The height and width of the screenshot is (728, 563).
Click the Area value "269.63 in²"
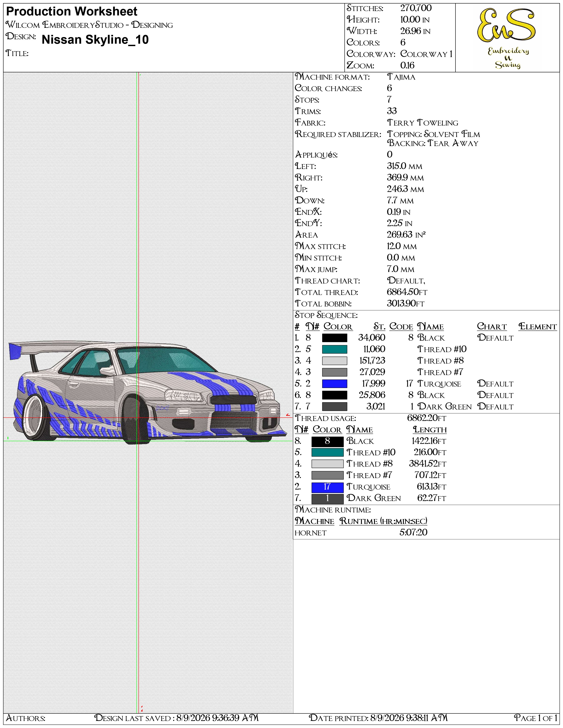406,235
